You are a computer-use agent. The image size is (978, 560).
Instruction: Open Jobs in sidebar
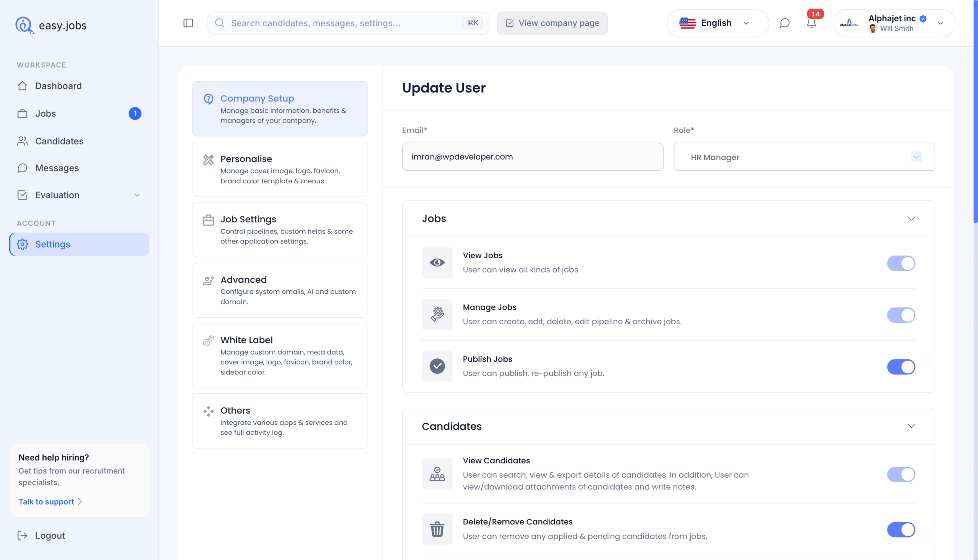point(79,113)
